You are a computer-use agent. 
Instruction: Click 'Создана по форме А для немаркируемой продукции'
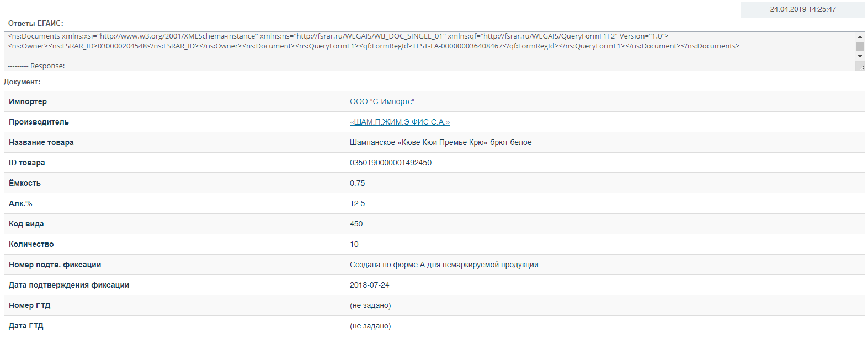click(x=444, y=265)
